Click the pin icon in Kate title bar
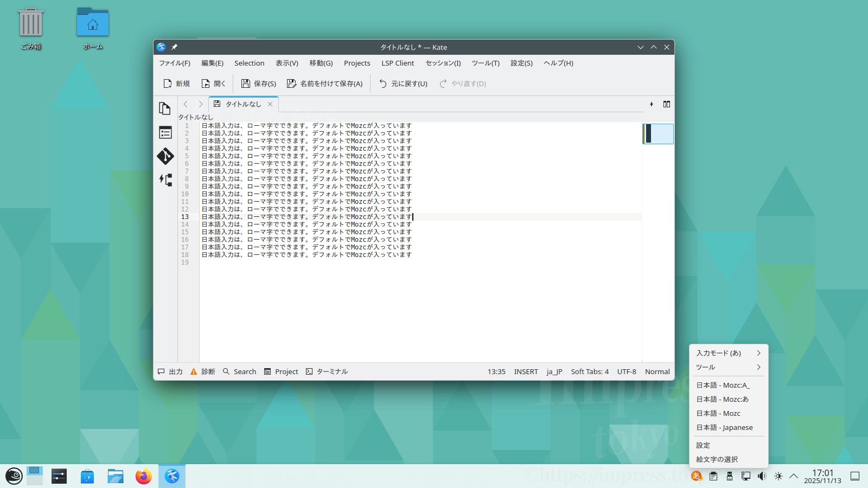Screen dimensions: 868x488 174,47
